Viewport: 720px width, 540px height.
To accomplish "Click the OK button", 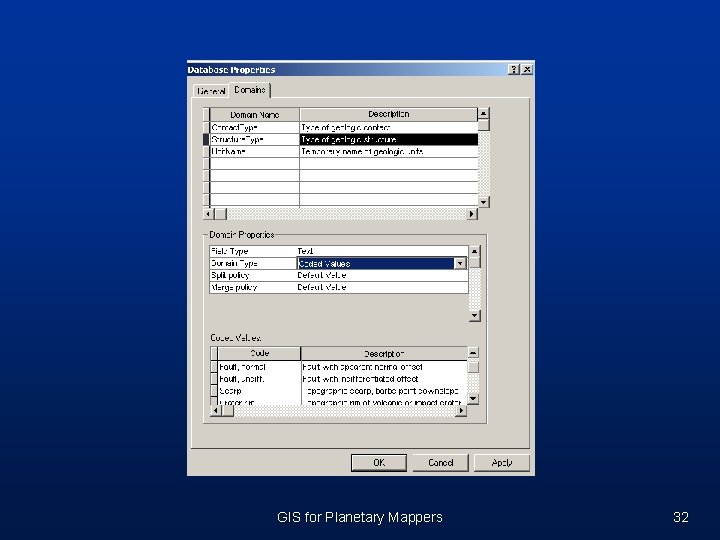I will tap(379, 462).
